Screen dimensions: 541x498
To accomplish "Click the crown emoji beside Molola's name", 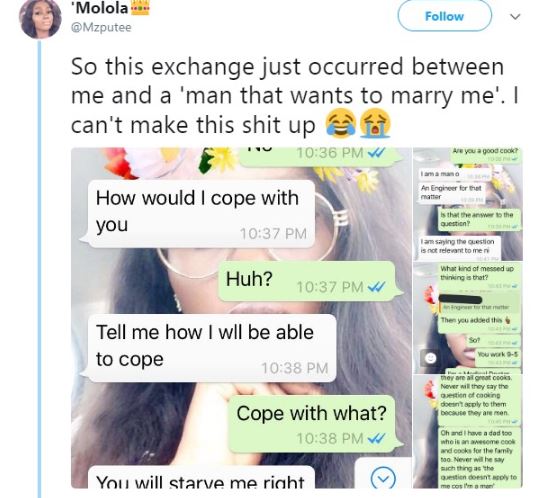I will (140, 8).
